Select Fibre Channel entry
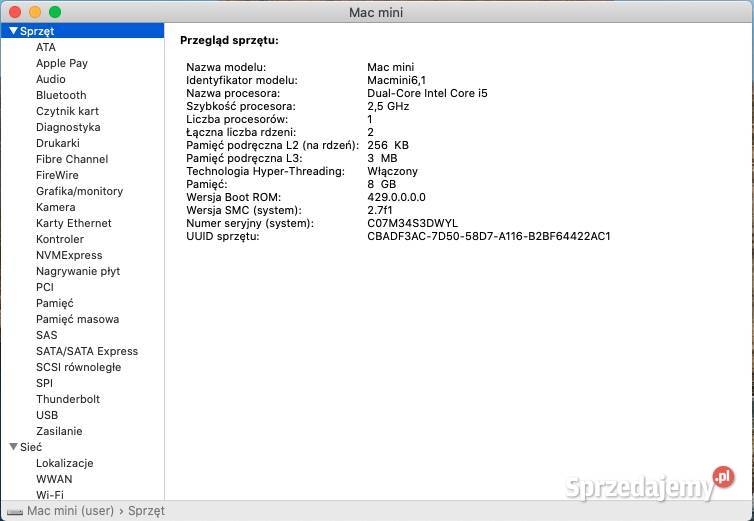 72,159
